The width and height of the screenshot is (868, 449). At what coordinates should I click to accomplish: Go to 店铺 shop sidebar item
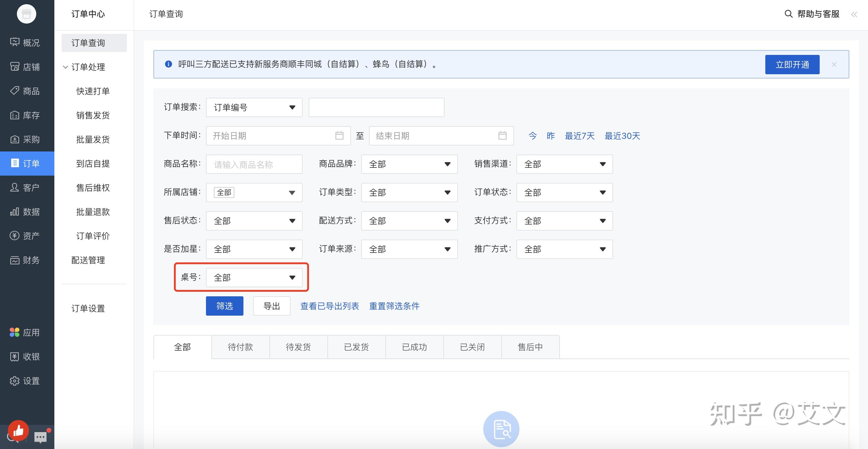coord(27,67)
